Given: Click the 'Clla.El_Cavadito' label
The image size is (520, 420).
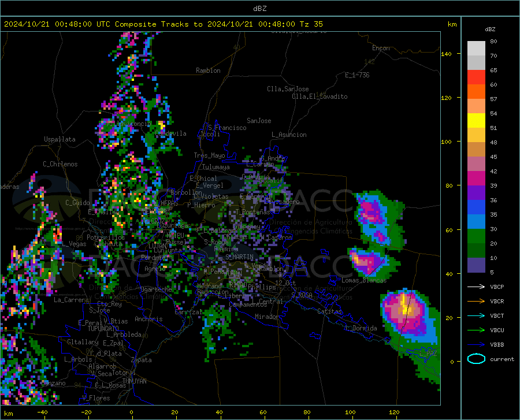Looking at the screenshot, I should point(320,96).
